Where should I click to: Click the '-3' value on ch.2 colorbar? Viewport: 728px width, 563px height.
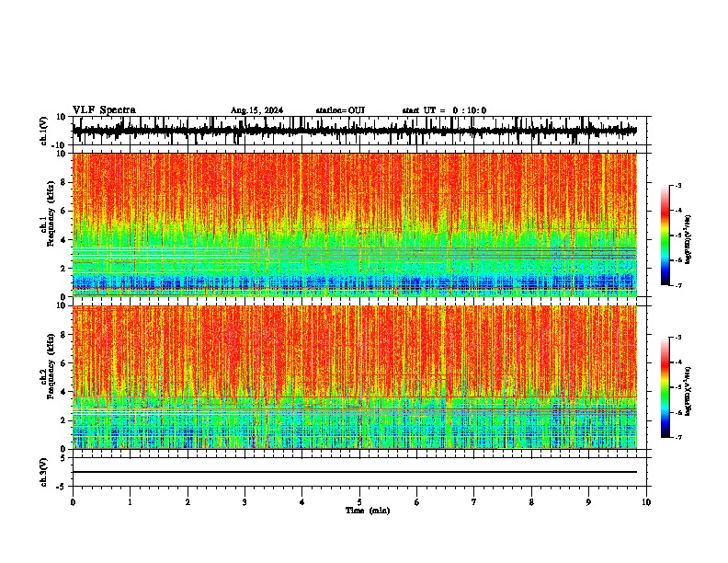pyautogui.click(x=678, y=338)
